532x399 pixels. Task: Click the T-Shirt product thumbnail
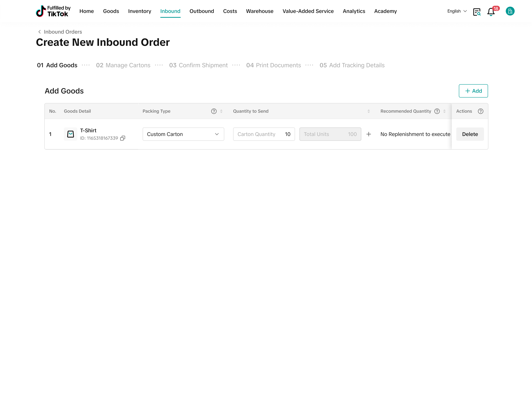click(x=70, y=134)
